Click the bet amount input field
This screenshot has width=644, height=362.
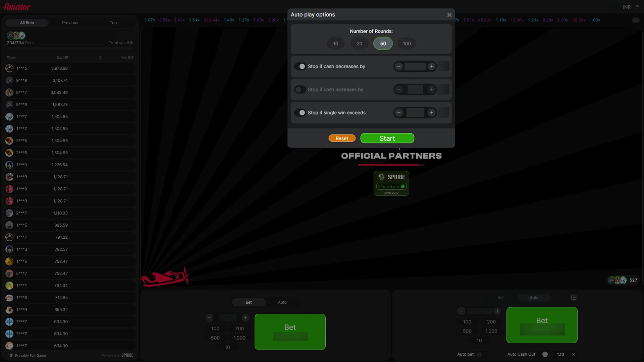(228, 318)
